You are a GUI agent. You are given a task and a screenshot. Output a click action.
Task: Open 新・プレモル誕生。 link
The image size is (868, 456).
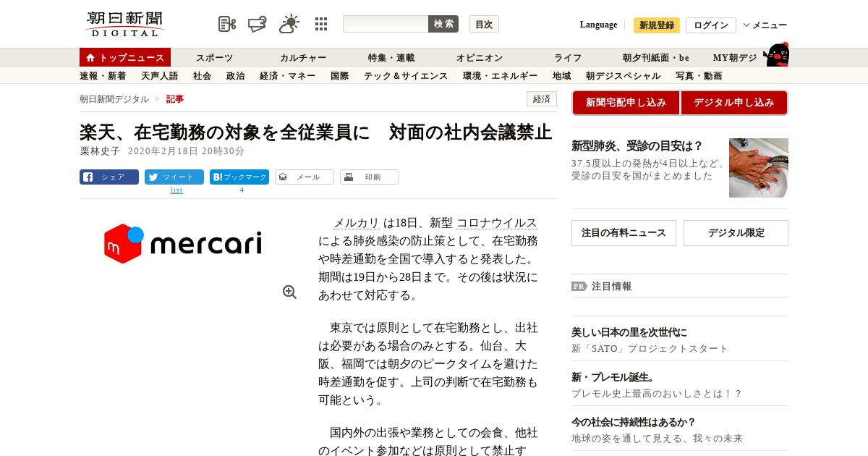coord(613,377)
